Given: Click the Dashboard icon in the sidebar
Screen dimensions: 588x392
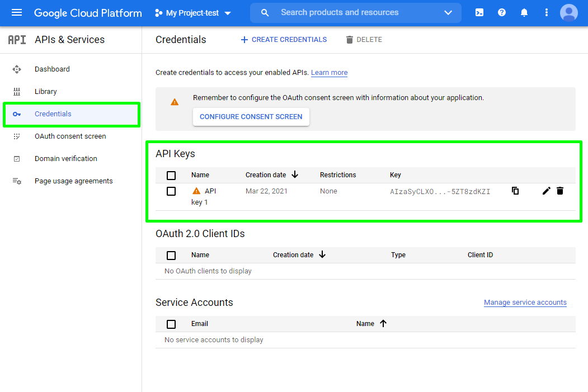Looking at the screenshot, I should click(17, 69).
